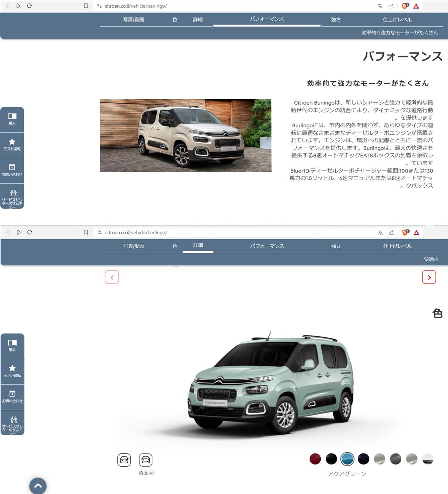The image size is (448, 494).
Task: Click the パフォーマンス page heading
Action: coord(403,56)
